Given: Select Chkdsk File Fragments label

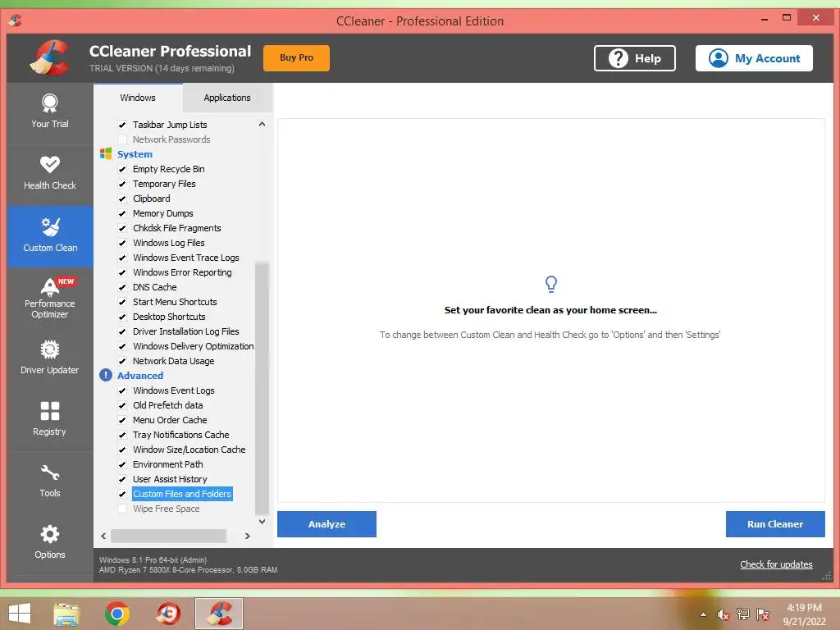Looking at the screenshot, I should pos(177,228).
